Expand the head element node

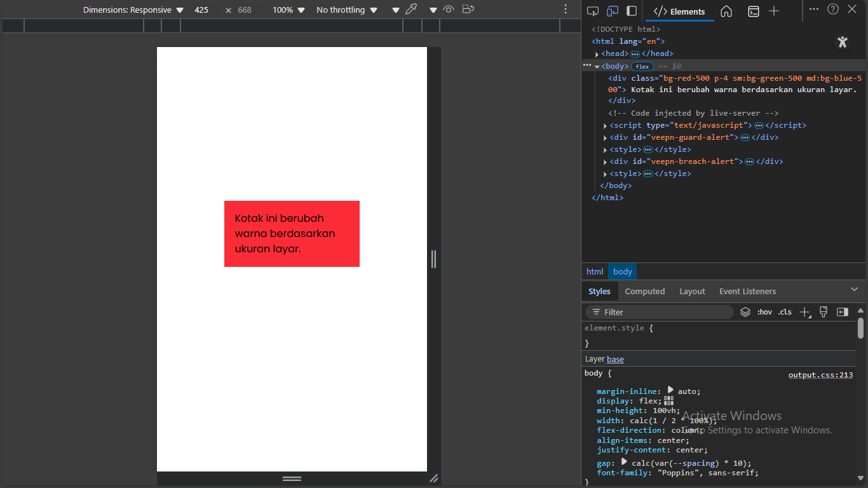click(597, 54)
